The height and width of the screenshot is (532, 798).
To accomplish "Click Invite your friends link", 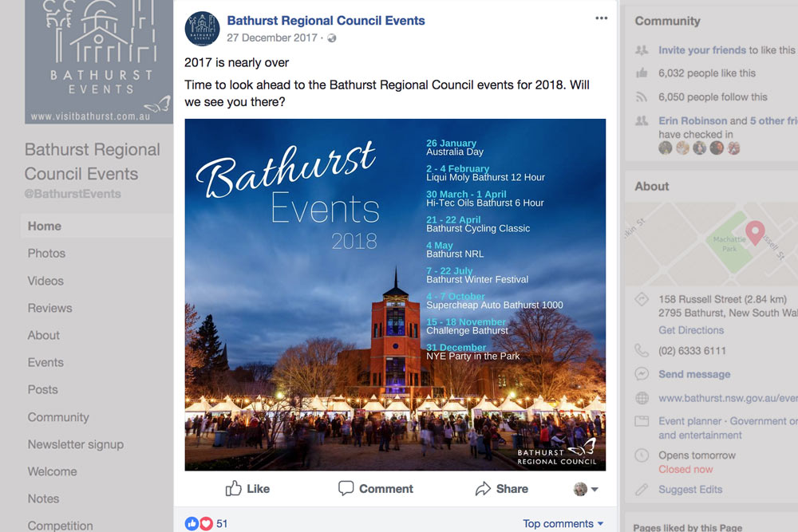I will click(x=702, y=50).
